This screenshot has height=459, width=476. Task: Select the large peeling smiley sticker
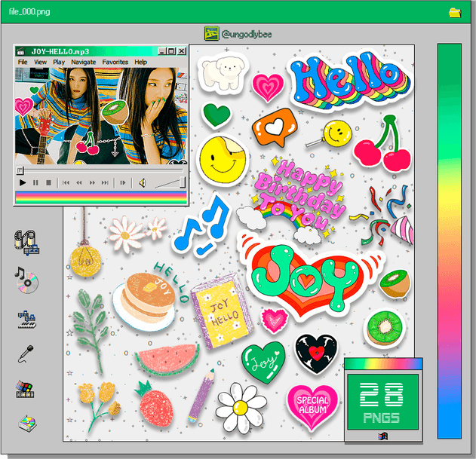[223, 161]
